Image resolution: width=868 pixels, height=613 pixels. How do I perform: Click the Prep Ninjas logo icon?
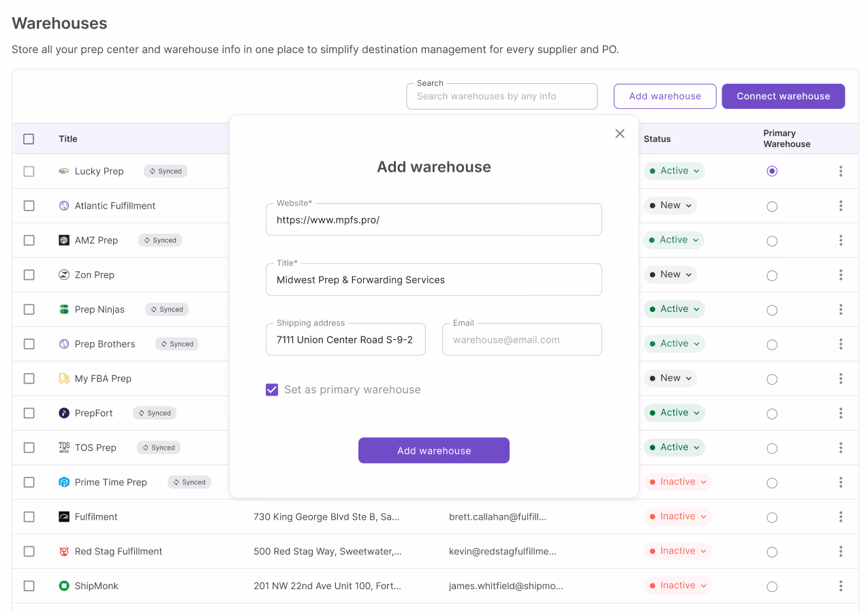[x=64, y=309]
